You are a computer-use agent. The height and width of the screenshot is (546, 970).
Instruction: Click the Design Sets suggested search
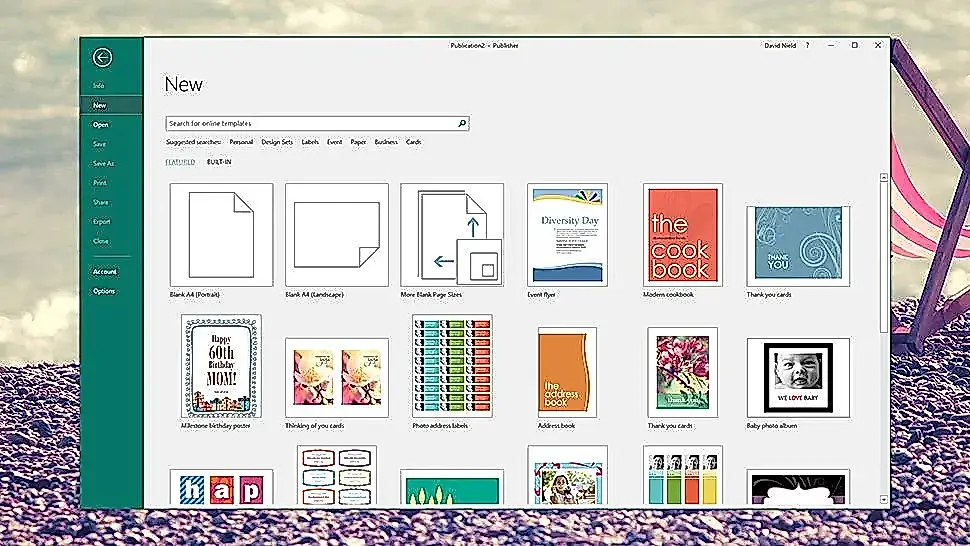(x=277, y=142)
